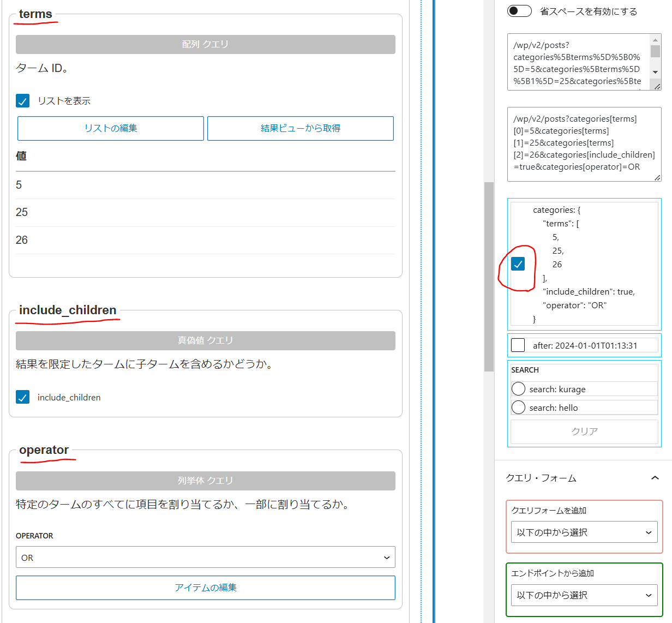Image resolution: width=672 pixels, height=623 pixels.
Task: Select the search: hello radio button
Action: pos(518,407)
